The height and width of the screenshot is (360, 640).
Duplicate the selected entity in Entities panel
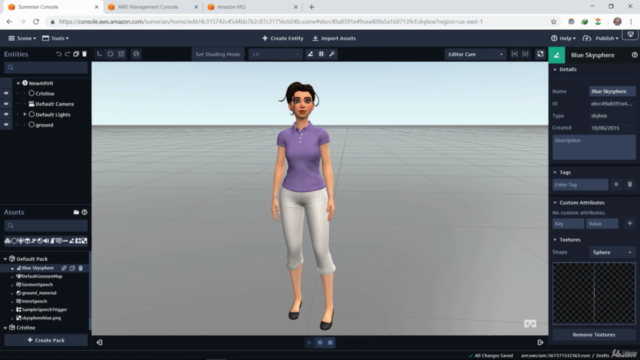76,54
